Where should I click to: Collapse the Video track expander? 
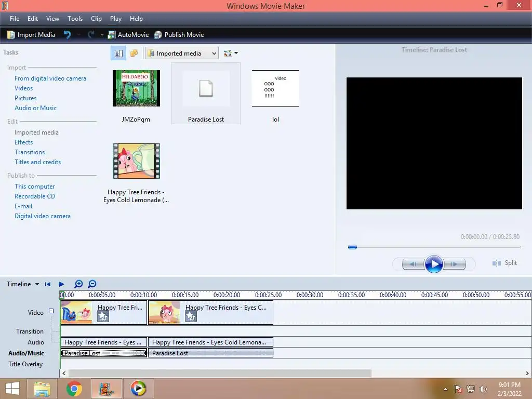tap(51, 311)
